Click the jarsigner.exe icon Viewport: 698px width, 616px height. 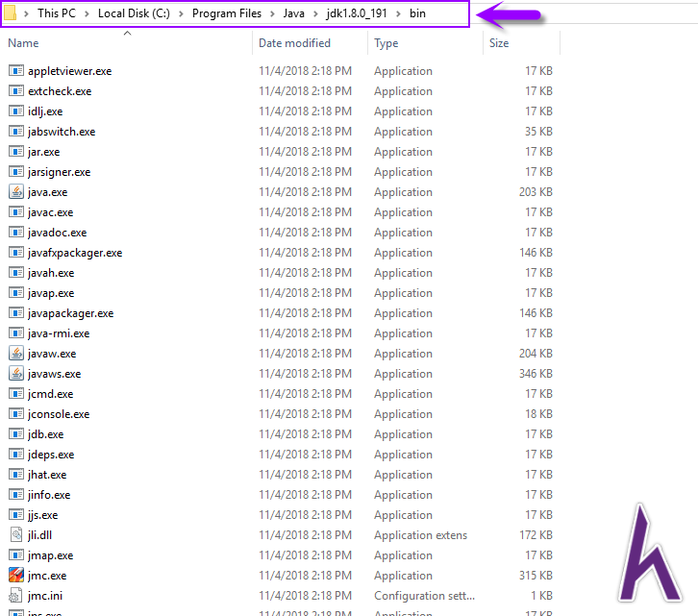pos(16,171)
